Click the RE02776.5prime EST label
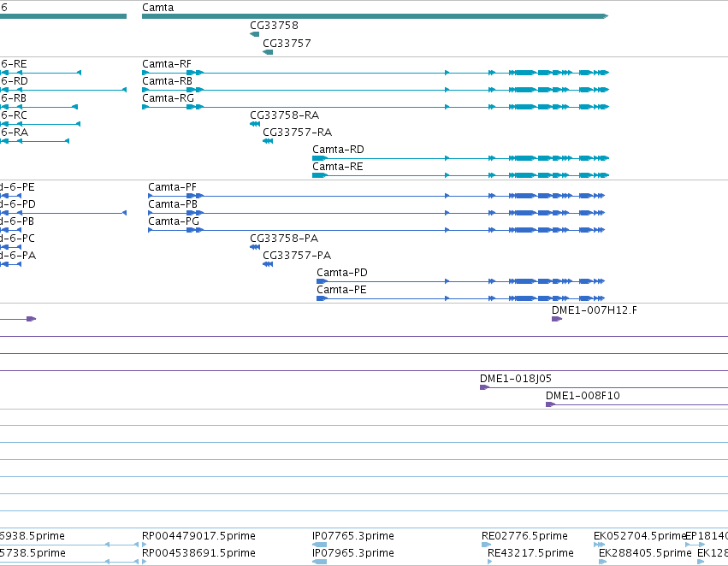 [x=524, y=536]
